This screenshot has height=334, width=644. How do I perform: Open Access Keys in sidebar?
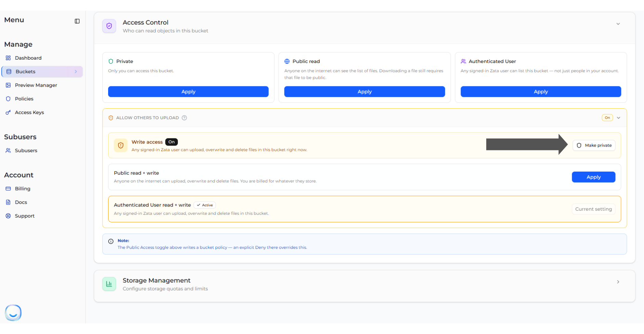[42, 112]
